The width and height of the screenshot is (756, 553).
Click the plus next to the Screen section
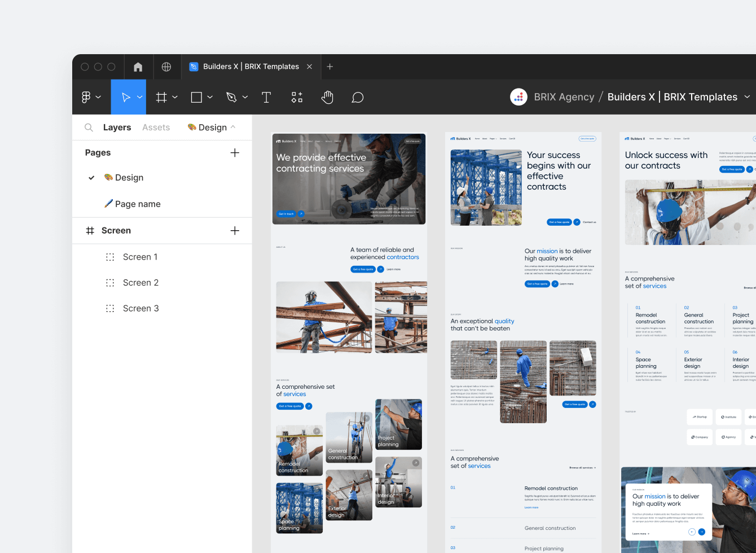click(235, 230)
